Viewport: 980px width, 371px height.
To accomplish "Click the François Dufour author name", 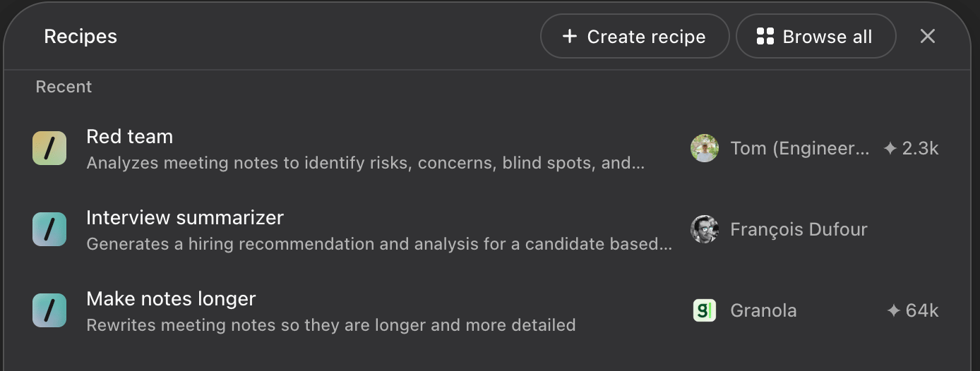I will tap(799, 229).
